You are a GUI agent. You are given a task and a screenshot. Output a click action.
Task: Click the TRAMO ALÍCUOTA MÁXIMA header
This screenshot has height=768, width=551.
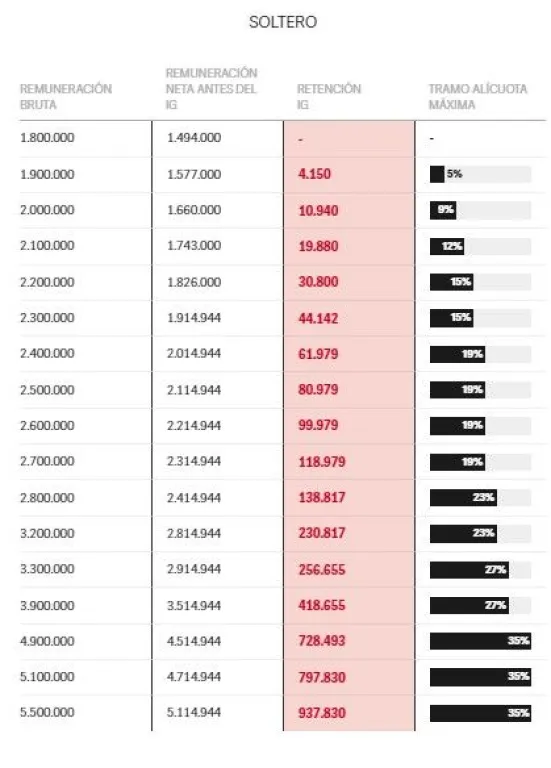pyautogui.click(x=478, y=96)
